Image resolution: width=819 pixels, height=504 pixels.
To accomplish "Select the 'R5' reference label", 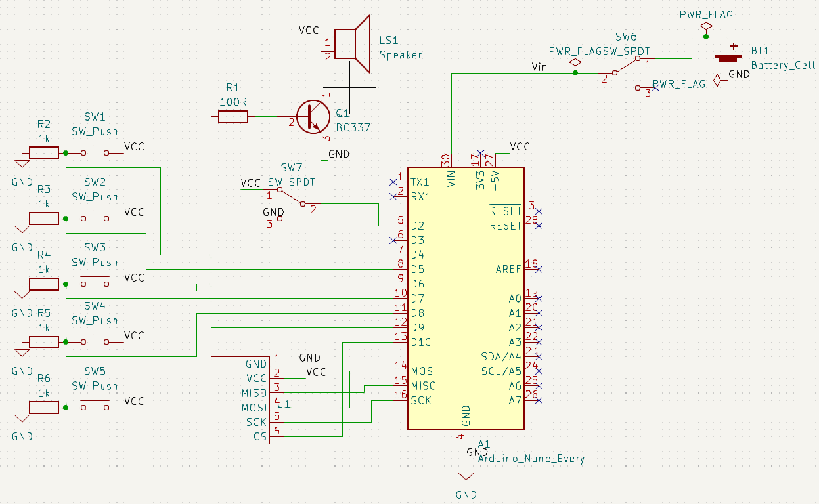I will pyautogui.click(x=43, y=313).
